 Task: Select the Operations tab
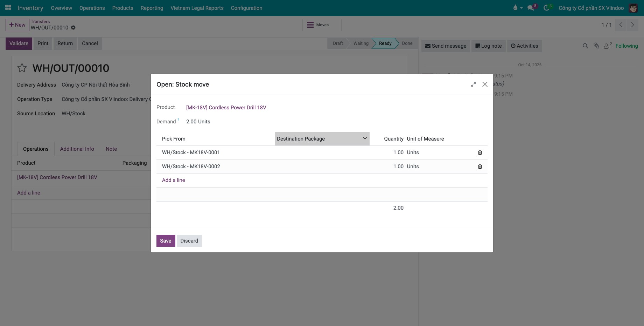click(x=36, y=149)
